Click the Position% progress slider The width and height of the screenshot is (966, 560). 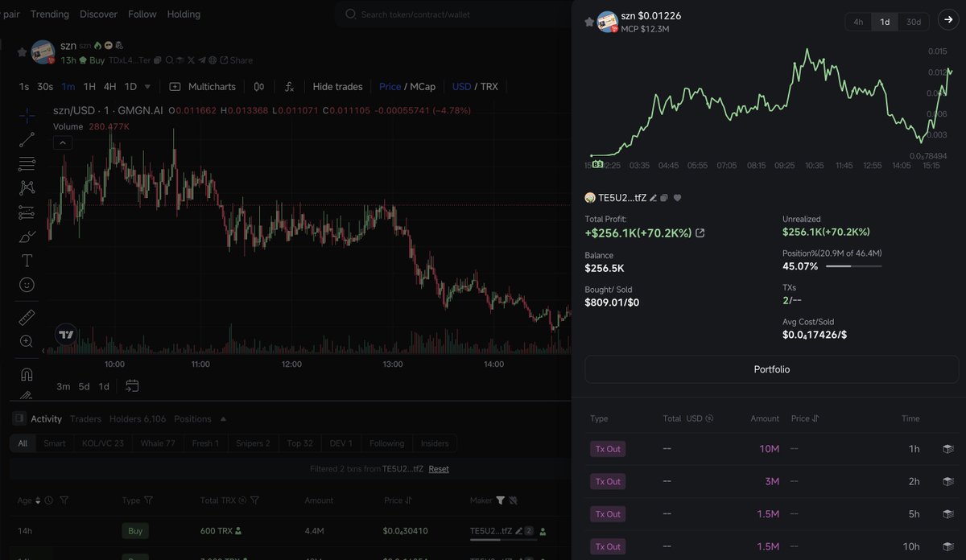[x=853, y=264]
